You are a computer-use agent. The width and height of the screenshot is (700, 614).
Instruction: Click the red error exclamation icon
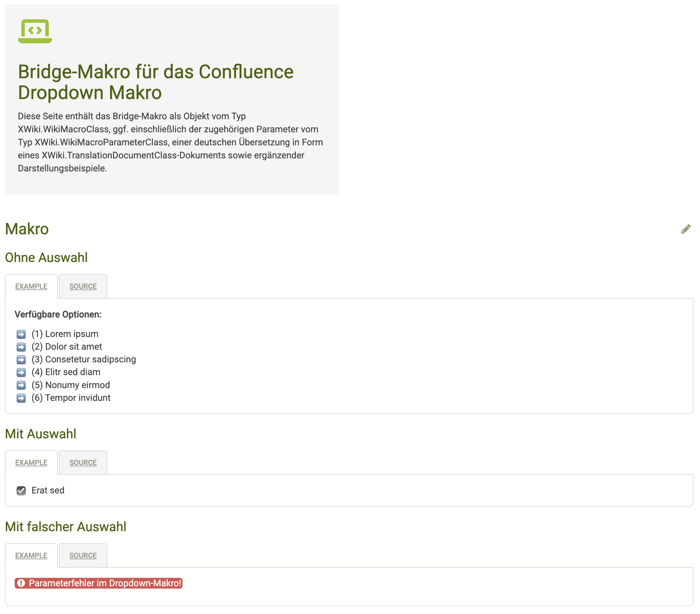[21, 583]
